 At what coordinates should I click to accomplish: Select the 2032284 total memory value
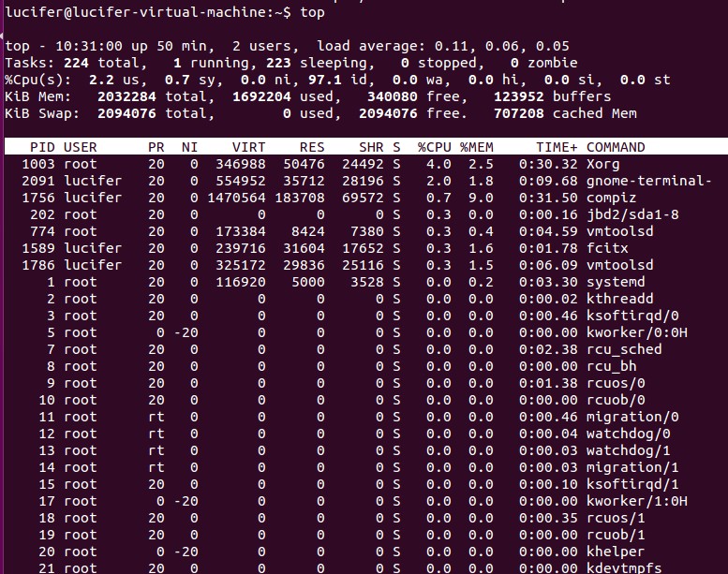point(126,97)
